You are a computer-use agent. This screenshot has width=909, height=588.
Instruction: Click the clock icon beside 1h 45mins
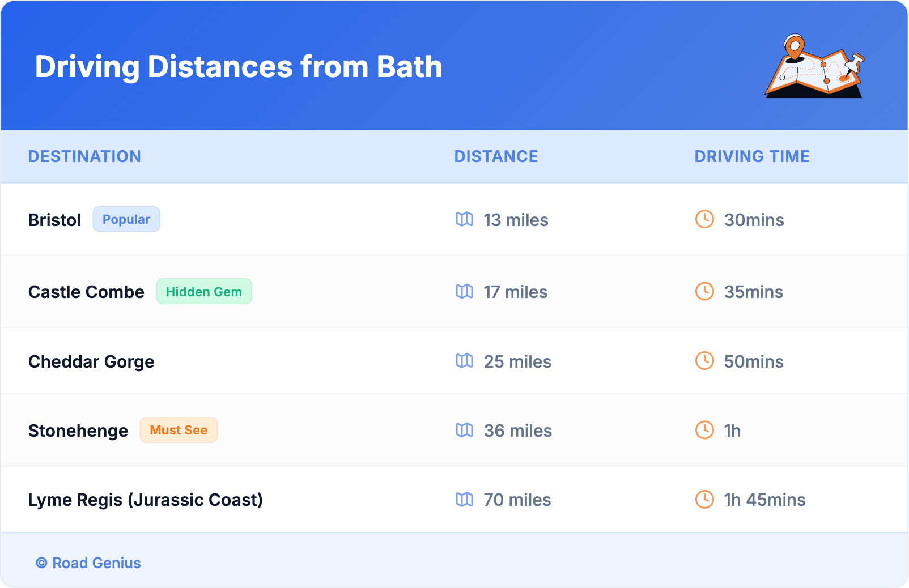click(x=704, y=500)
